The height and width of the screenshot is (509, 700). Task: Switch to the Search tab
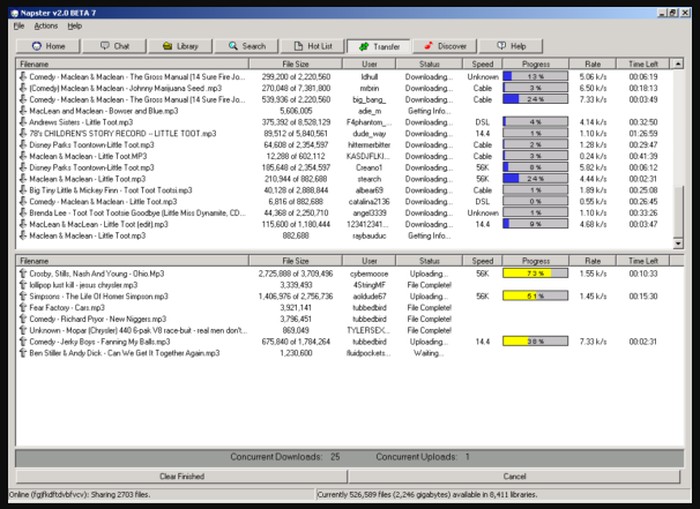pyautogui.click(x=246, y=46)
